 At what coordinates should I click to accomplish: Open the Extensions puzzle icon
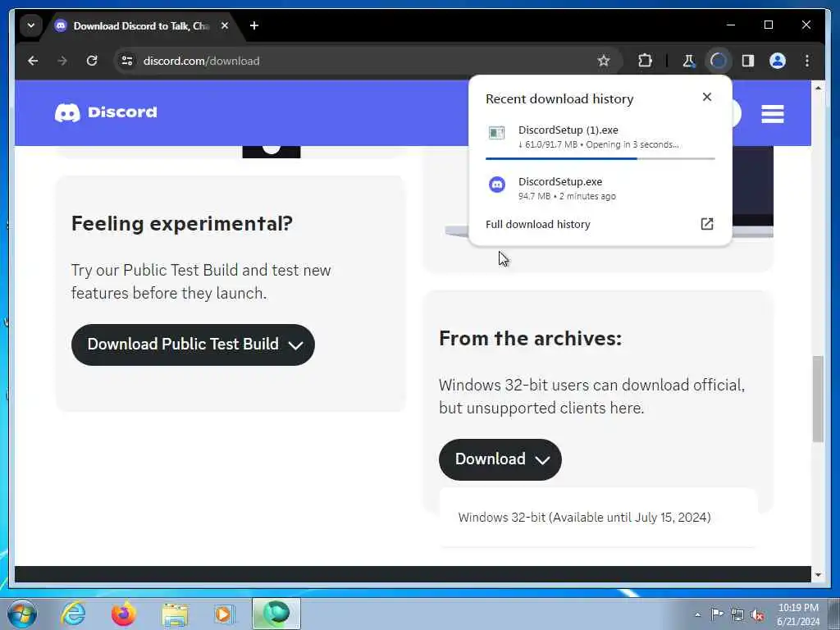[x=645, y=61]
